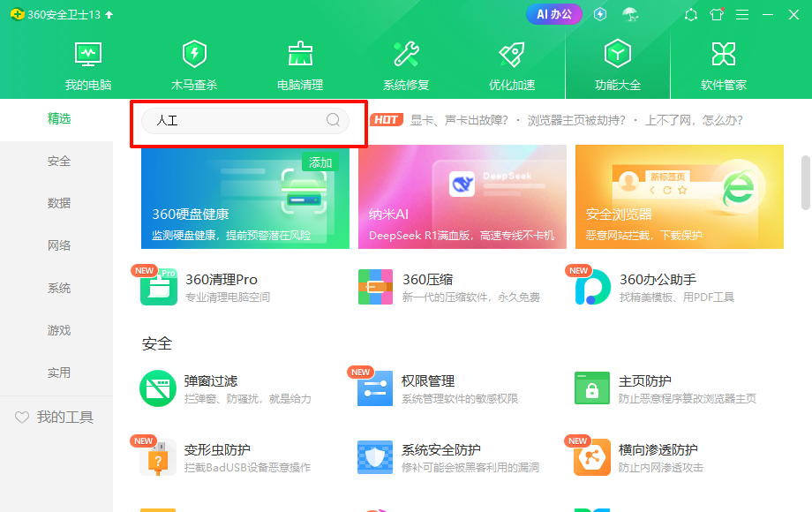Open 系统修复 wrench icon
Viewport: 812px width, 512px height.
(406, 54)
